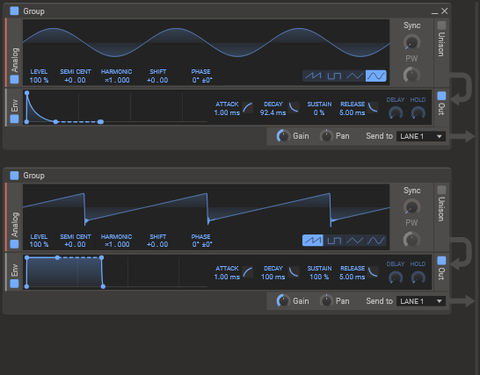Click Decay 92.4 ms value in first envelope
This screenshot has height=375, width=480.
273,113
